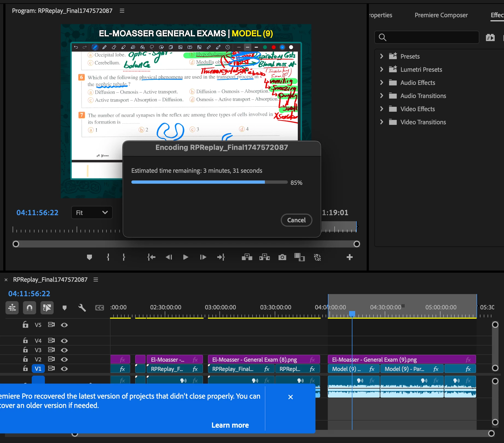This screenshot has height=443, width=504.
Task: Select the RPReplay_Final... clip on V1
Action: [241, 369]
